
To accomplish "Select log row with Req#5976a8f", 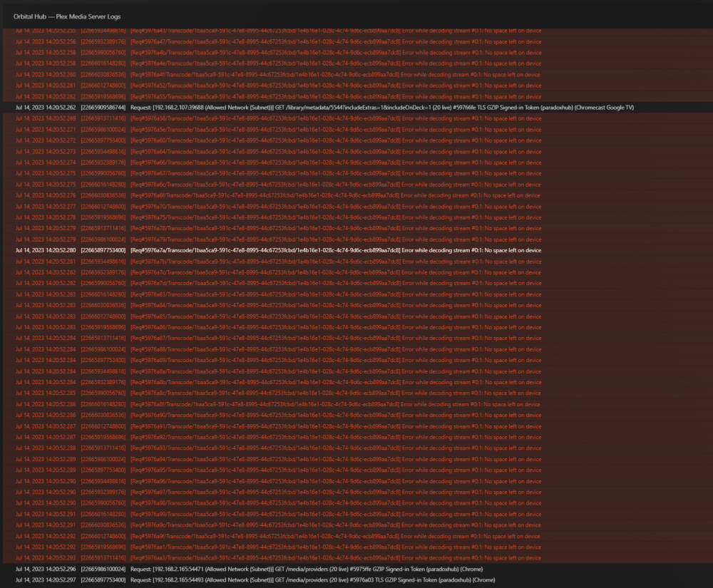I will point(356,404).
